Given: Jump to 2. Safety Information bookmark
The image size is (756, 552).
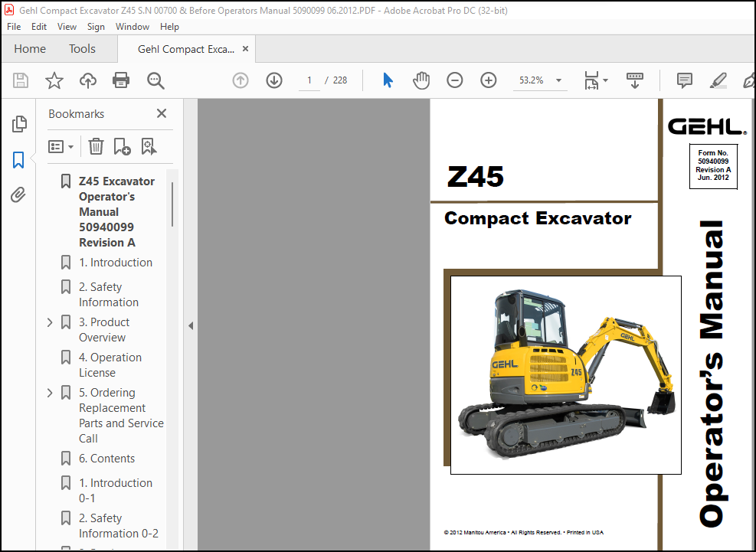Looking at the screenshot, I should (x=109, y=295).
